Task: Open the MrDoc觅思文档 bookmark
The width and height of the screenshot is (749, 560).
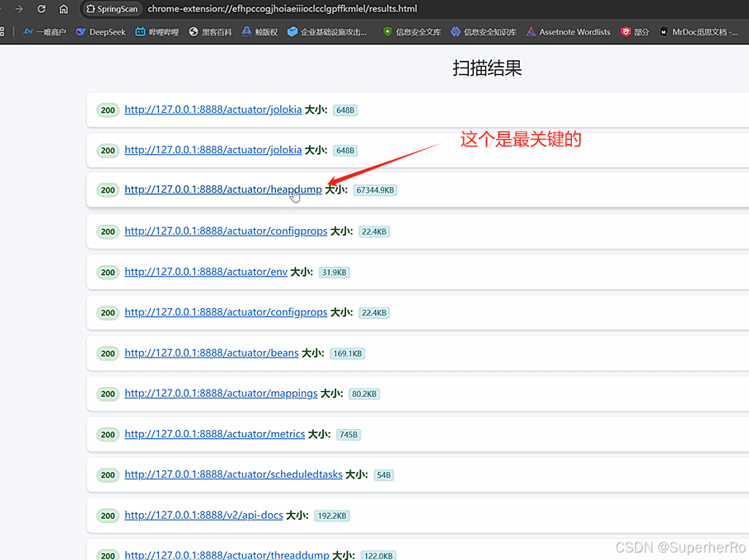Action: 699,32
